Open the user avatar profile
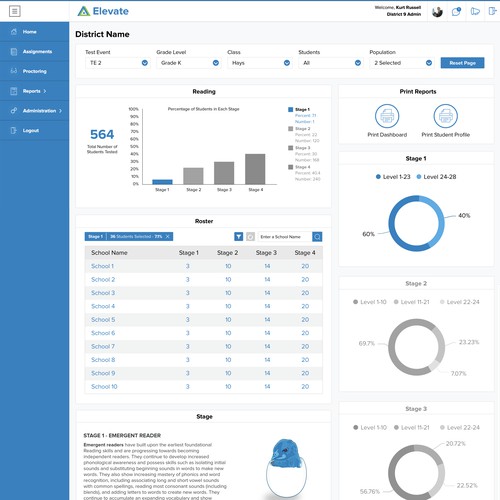 tap(437, 12)
